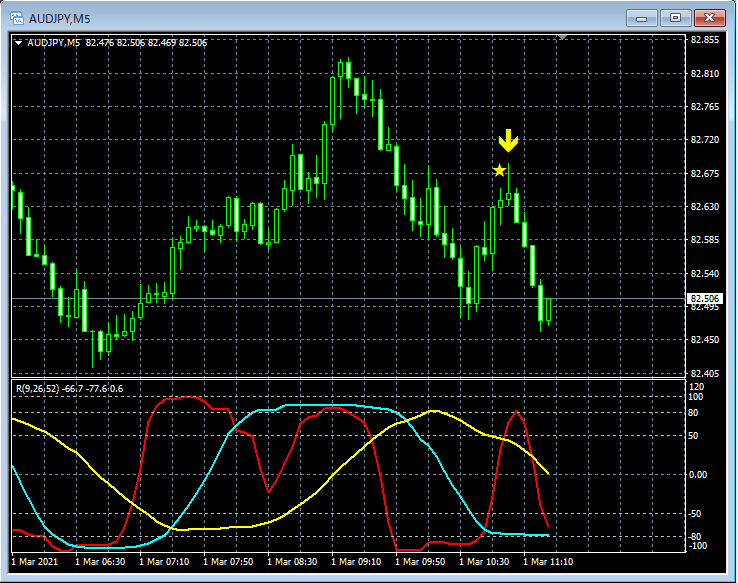Click indicator scale value 120
Screen dimensions: 738x583
coord(696,387)
